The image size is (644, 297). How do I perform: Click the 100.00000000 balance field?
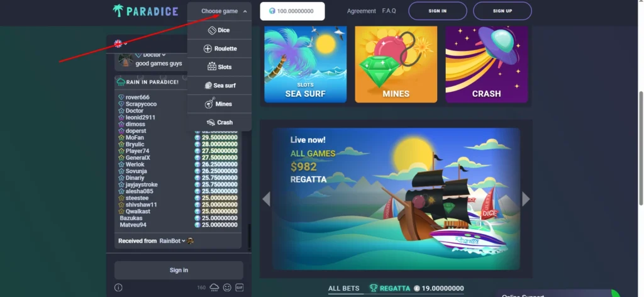[x=292, y=11]
